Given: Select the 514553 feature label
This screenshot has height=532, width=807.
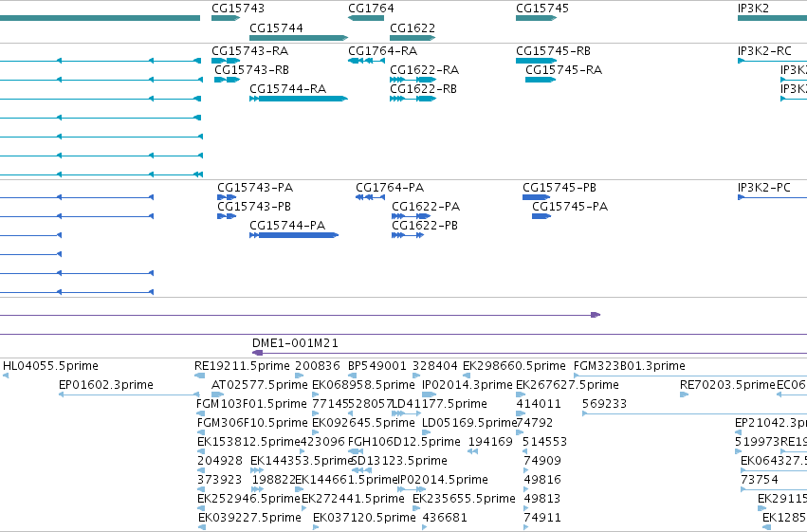Looking at the screenshot, I should tap(544, 442).
